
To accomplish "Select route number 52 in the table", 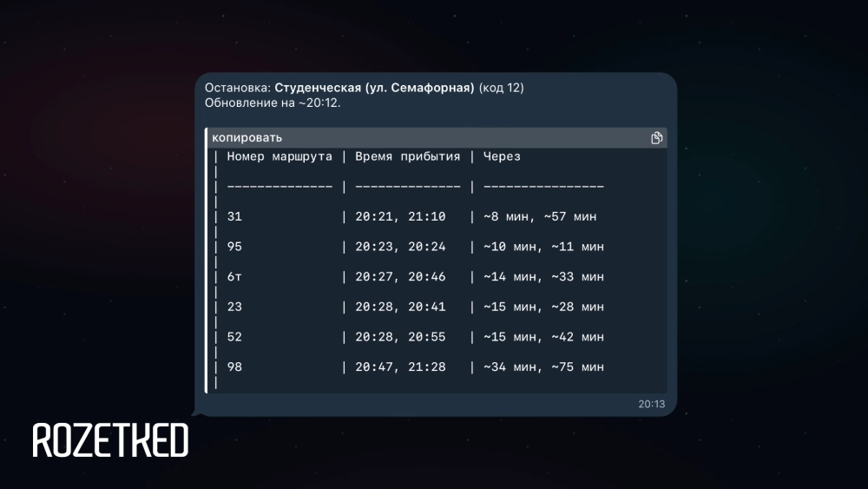I will point(234,337).
